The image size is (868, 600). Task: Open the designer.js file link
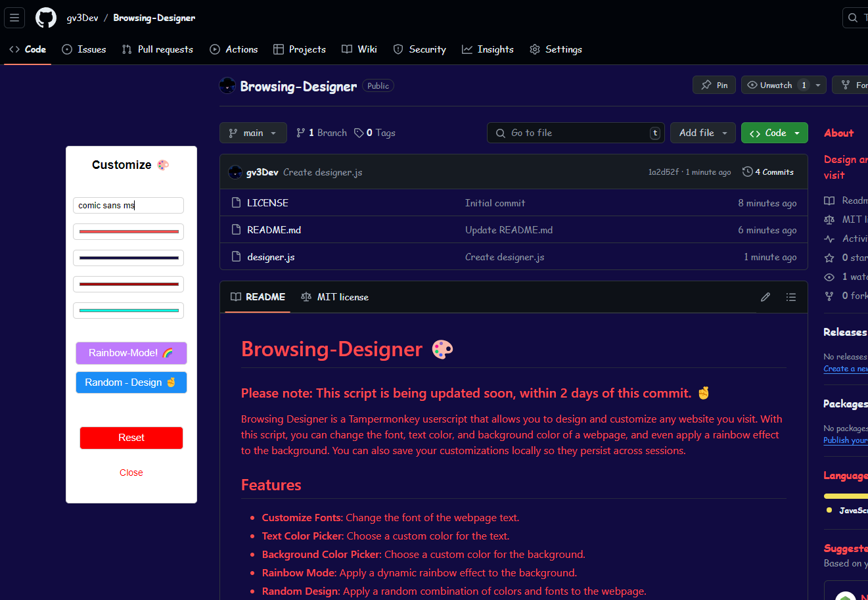click(x=271, y=256)
